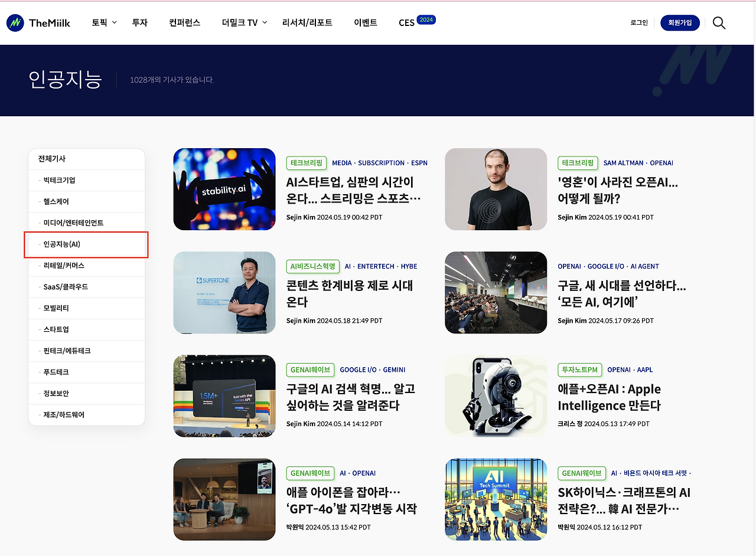
Task: Open the 리테일/커머스 category
Action: 87,266
